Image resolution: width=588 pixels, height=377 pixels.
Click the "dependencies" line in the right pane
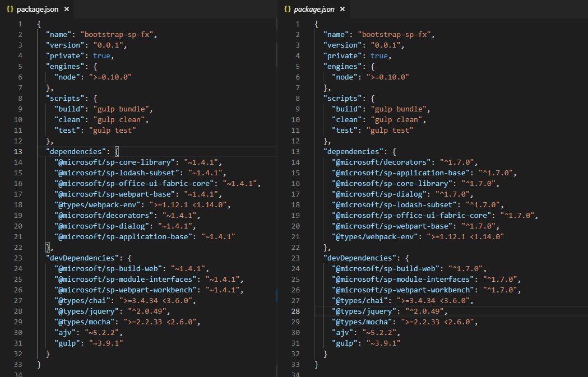point(360,152)
